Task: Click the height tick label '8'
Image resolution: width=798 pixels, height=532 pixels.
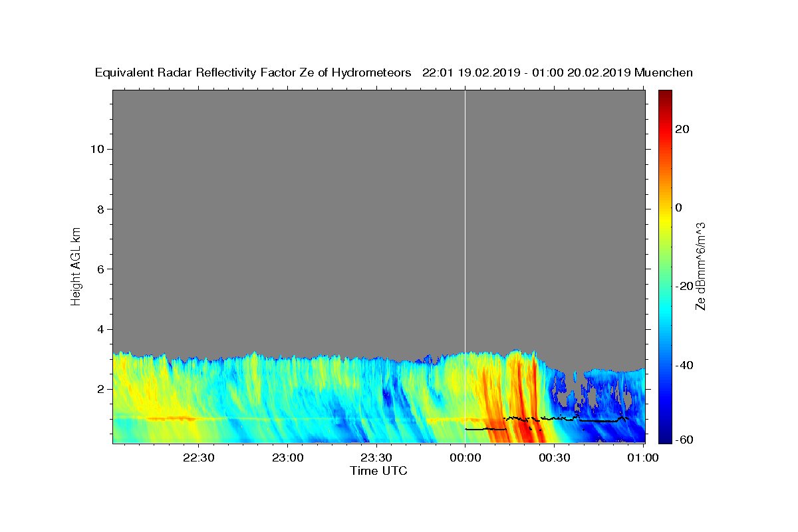Action: (x=99, y=209)
